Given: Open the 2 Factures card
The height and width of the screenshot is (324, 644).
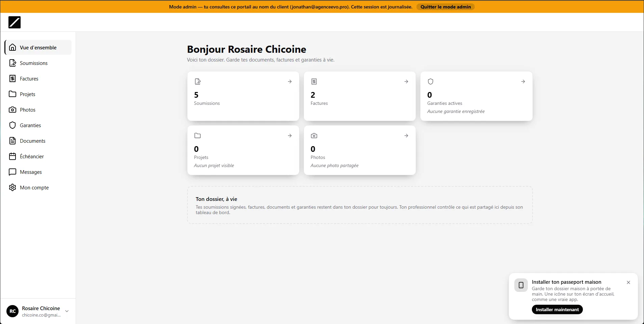Looking at the screenshot, I should pyautogui.click(x=360, y=96).
